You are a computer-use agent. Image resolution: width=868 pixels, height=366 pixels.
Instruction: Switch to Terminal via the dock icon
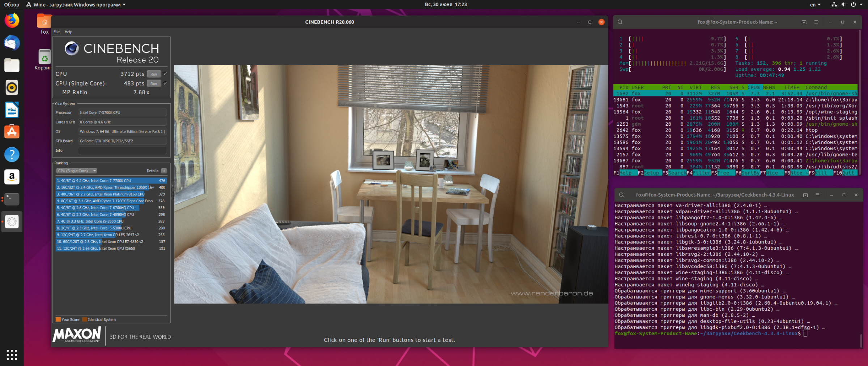[12, 199]
